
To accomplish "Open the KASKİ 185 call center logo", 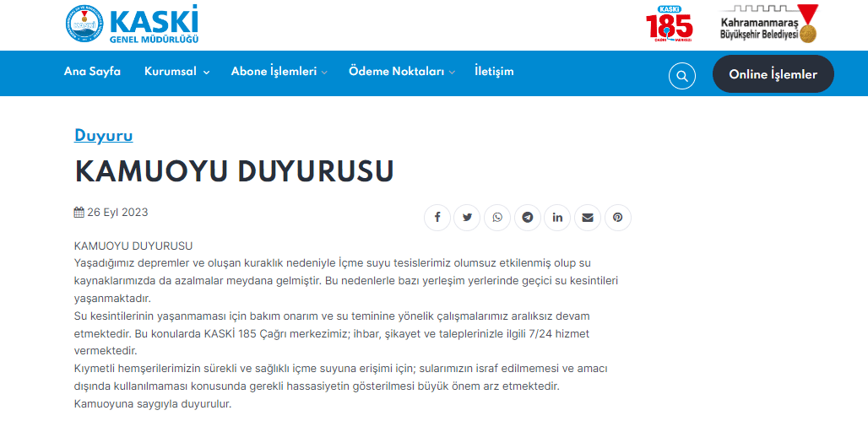I will (669, 24).
